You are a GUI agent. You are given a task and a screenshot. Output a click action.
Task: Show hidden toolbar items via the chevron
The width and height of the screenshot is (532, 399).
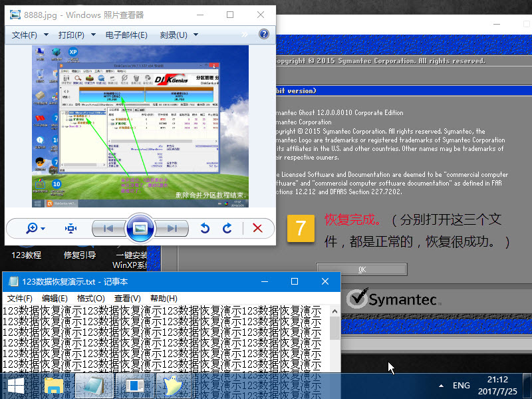pos(244,35)
